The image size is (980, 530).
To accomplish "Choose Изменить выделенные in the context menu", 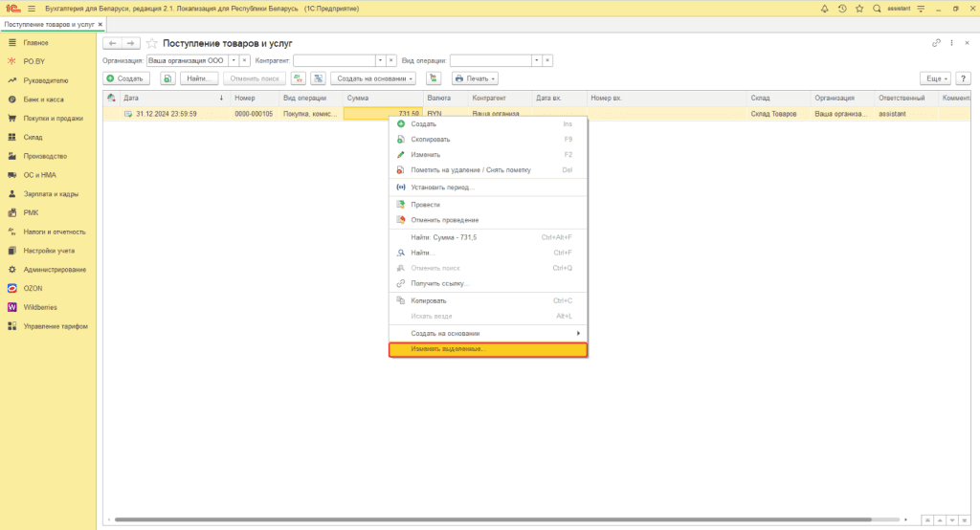I will pos(488,349).
